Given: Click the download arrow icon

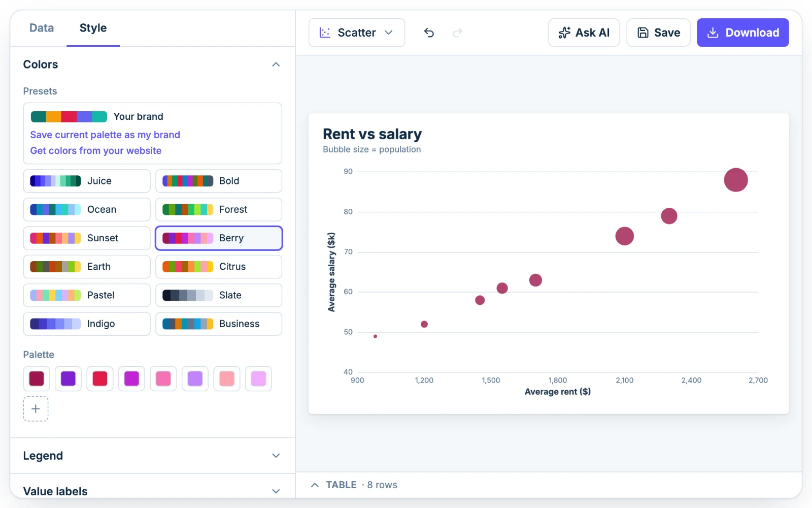Looking at the screenshot, I should [713, 33].
